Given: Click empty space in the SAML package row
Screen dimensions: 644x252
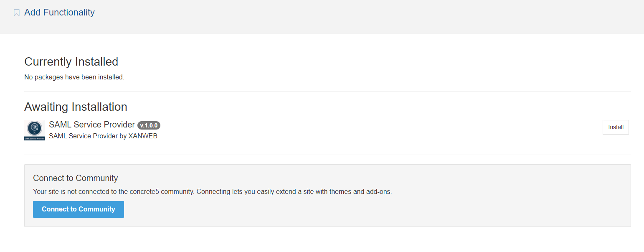Looking at the screenshot, I should [376, 130].
